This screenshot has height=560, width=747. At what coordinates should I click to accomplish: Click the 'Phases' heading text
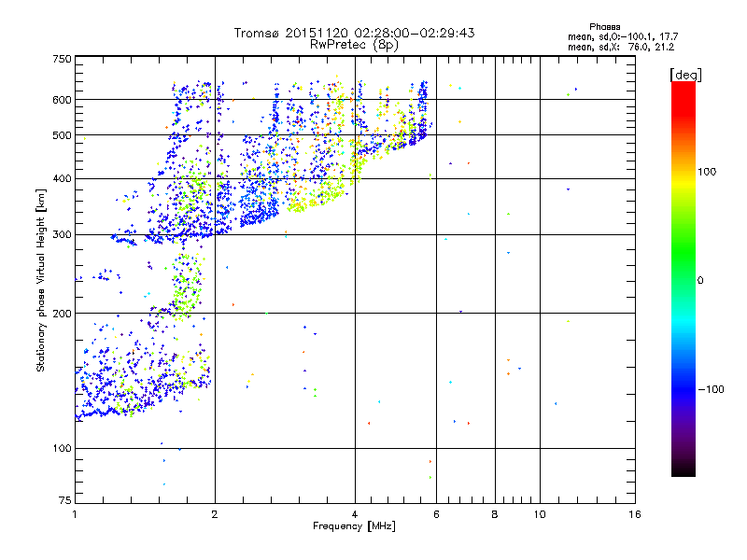604,27
